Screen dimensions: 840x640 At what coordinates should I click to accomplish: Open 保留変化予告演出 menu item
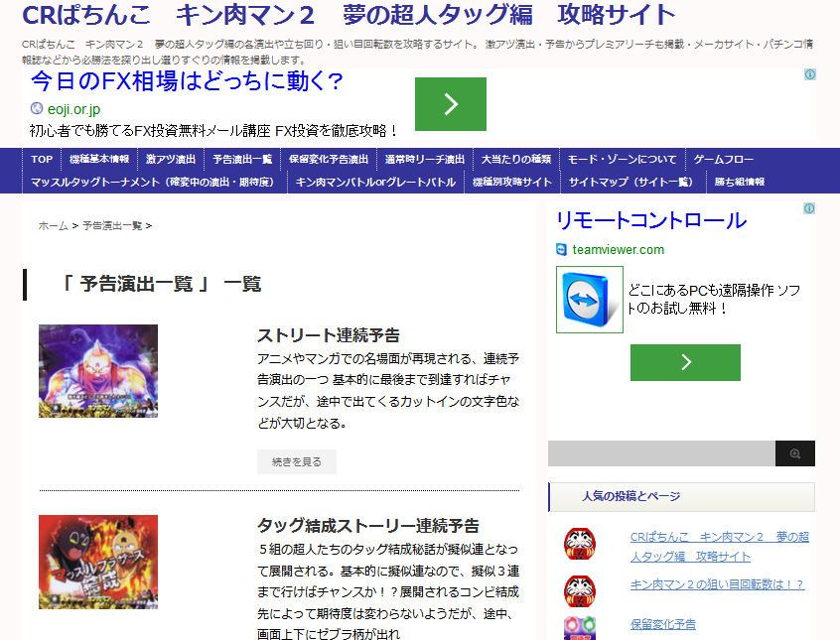coord(329,159)
